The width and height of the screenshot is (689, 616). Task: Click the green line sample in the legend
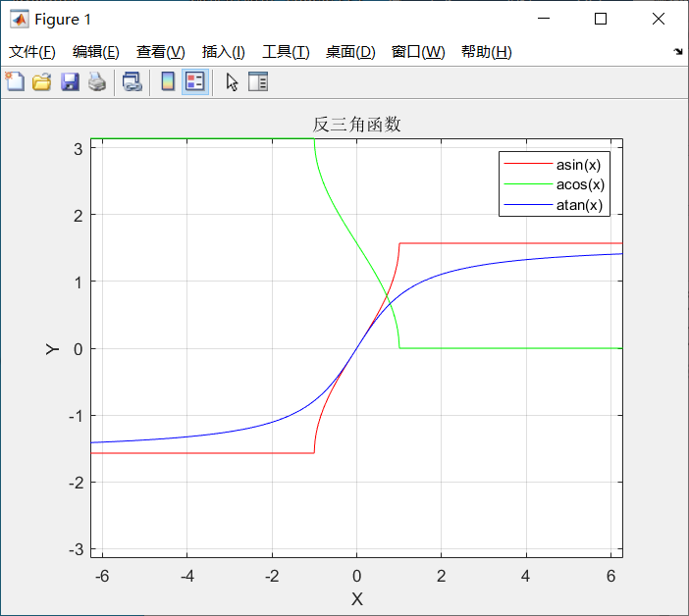click(528, 184)
